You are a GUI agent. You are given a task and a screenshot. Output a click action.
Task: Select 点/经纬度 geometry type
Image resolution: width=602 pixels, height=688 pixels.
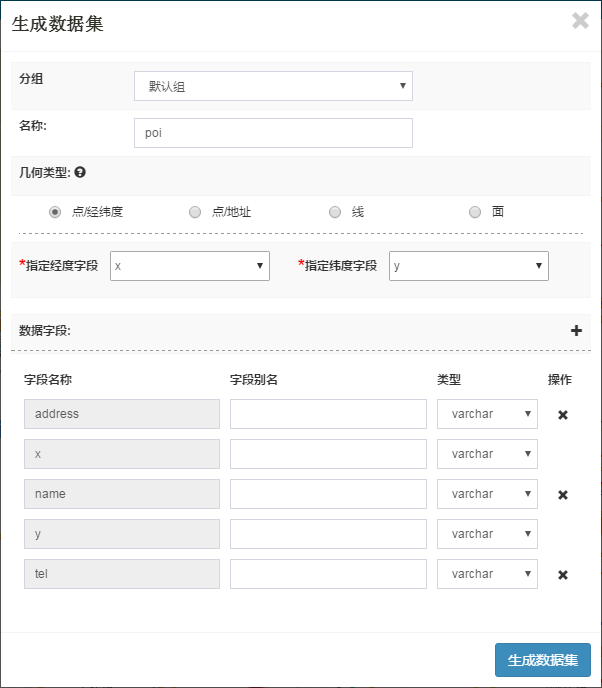pos(55,212)
